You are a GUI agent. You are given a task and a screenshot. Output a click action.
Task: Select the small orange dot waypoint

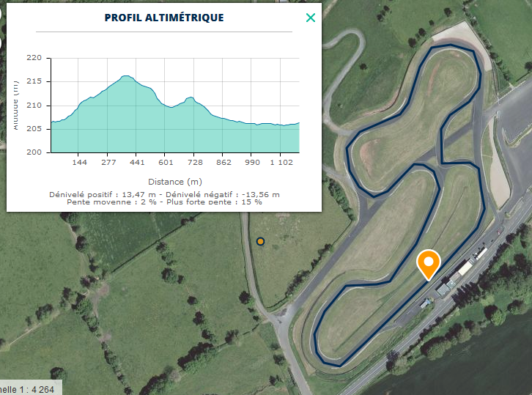point(260,241)
